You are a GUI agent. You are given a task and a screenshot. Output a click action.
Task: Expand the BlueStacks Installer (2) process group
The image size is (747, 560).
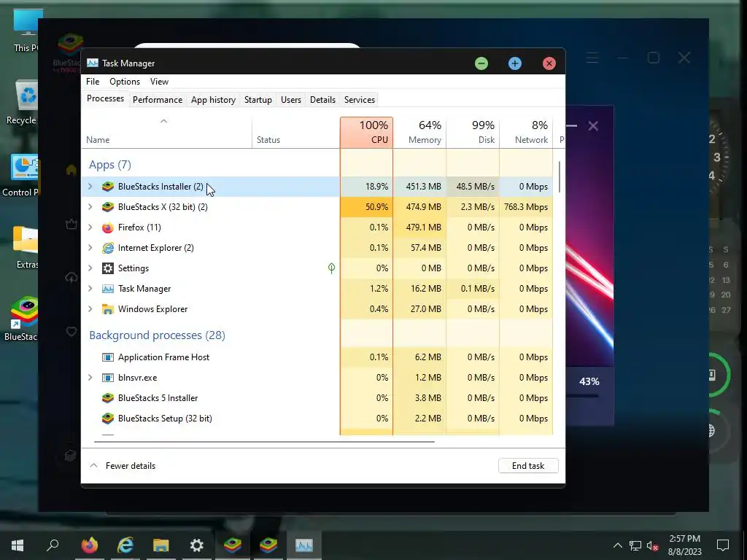(90, 187)
